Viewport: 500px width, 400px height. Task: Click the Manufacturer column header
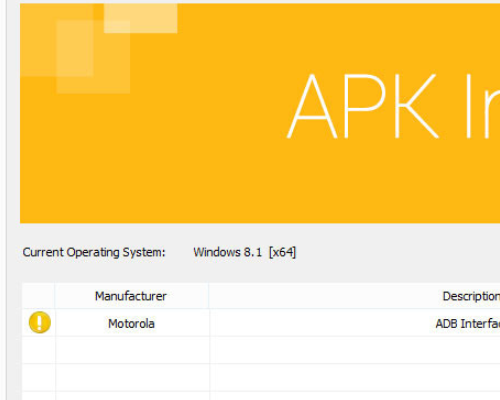point(131,296)
